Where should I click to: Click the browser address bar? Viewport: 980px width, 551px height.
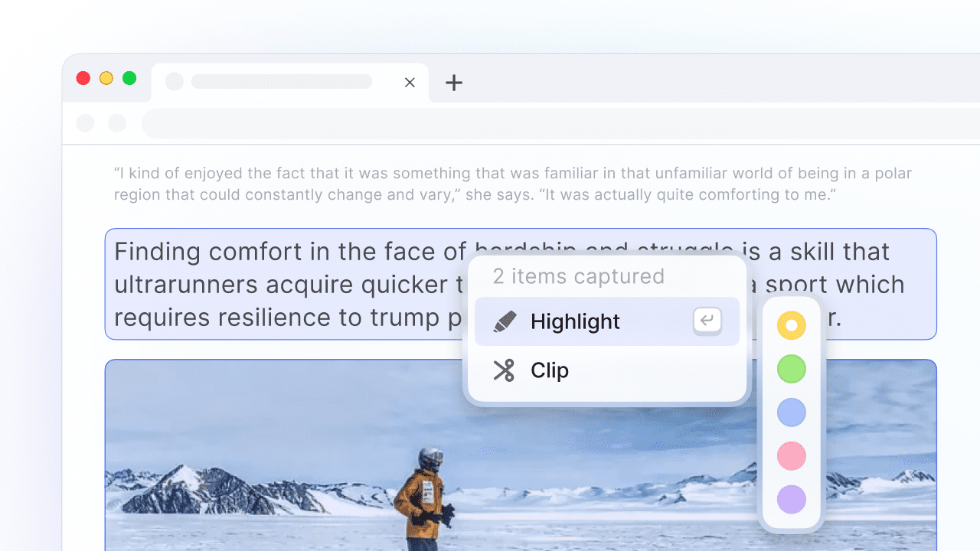coord(561,123)
